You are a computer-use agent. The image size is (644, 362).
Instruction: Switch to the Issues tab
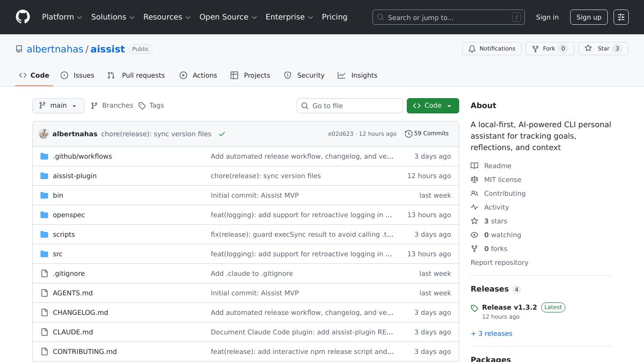(x=78, y=75)
